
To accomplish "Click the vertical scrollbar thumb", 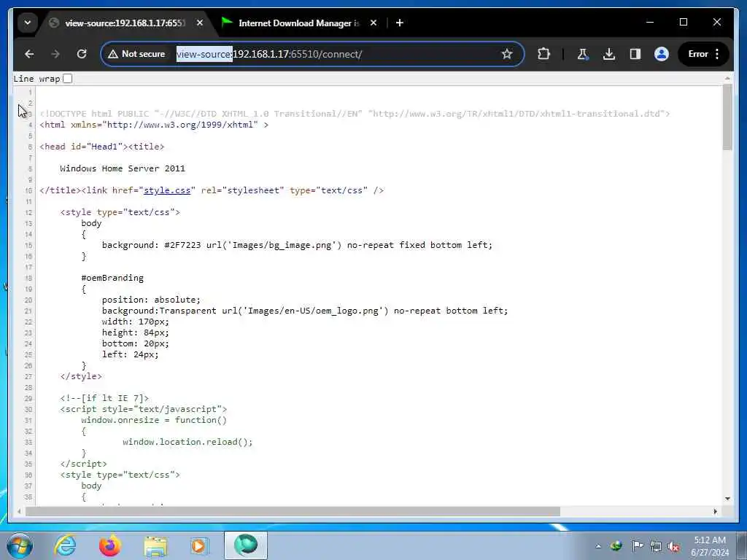I will 727,117.
